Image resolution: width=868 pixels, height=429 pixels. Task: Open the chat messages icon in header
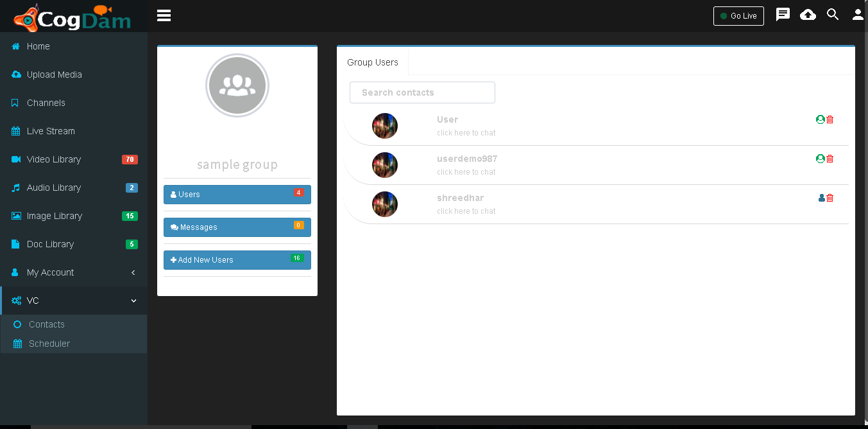pyautogui.click(x=783, y=15)
